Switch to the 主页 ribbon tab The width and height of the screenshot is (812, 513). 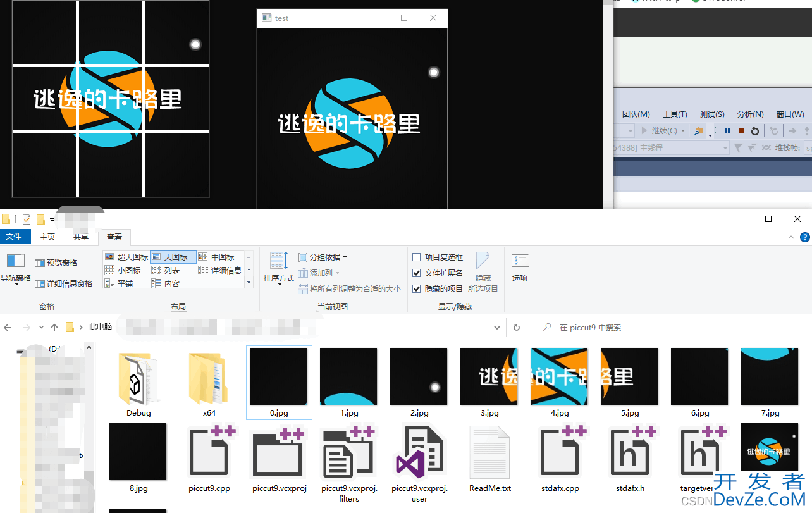[x=47, y=237]
